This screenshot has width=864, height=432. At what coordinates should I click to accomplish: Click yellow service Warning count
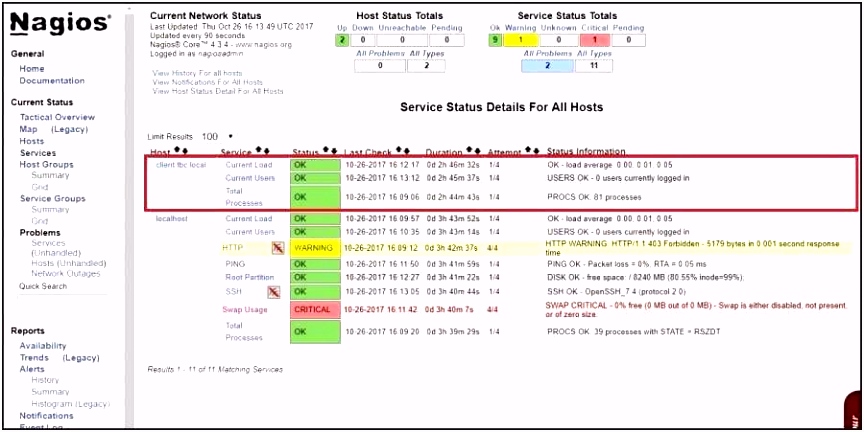(x=521, y=40)
